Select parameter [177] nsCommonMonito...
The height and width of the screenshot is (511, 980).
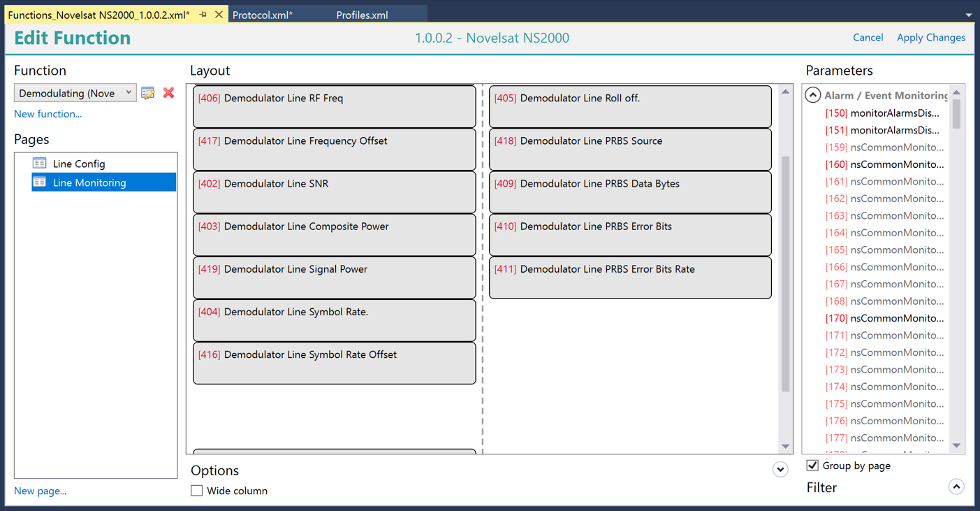pyautogui.click(x=884, y=438)
